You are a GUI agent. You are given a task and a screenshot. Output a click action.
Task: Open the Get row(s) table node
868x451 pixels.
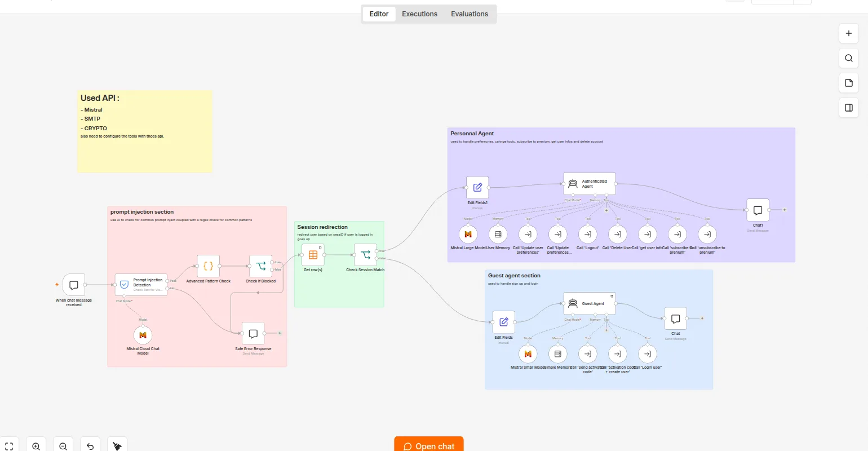pyautogui.click(x=313, y=255)
